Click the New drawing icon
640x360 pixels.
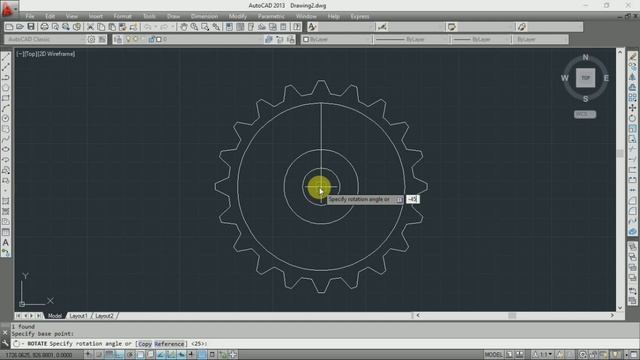[9, 27]
